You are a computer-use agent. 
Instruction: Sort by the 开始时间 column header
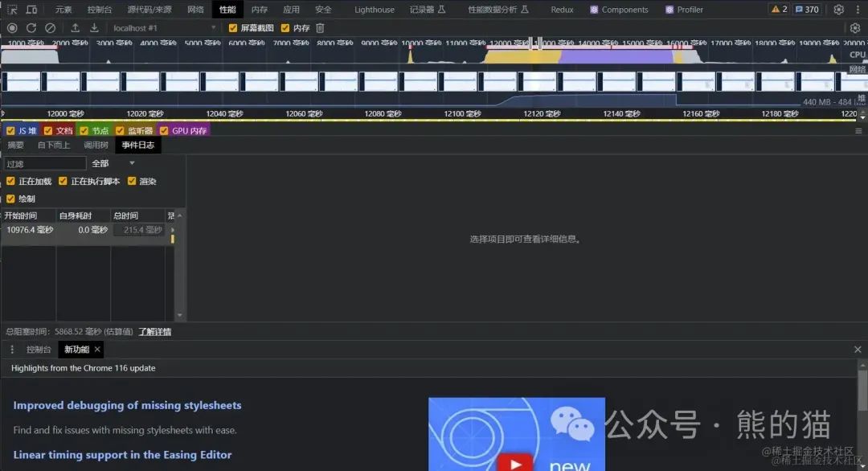[27, 215]
